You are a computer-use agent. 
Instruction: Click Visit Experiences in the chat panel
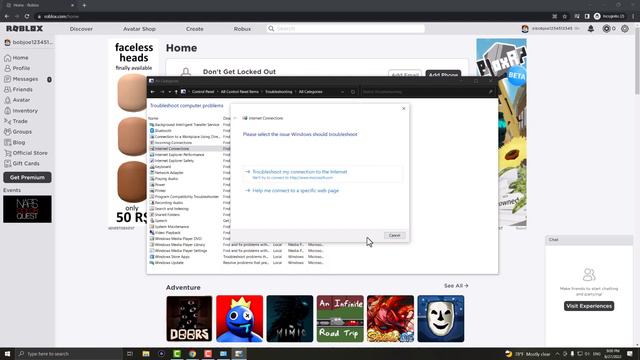[x=589, y=306]
